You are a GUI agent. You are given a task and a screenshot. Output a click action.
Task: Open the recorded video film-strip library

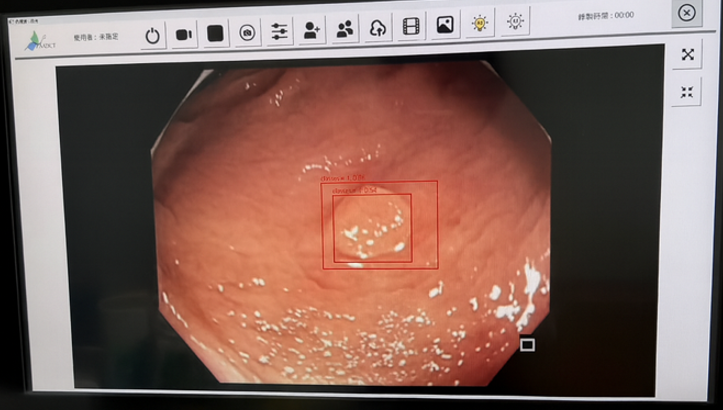pos(412,26)
